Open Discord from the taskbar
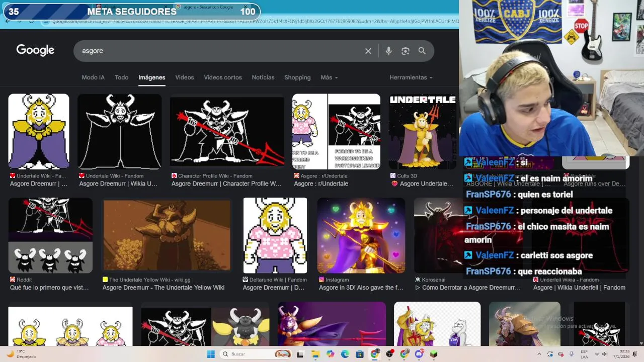 tap(419, 354)
